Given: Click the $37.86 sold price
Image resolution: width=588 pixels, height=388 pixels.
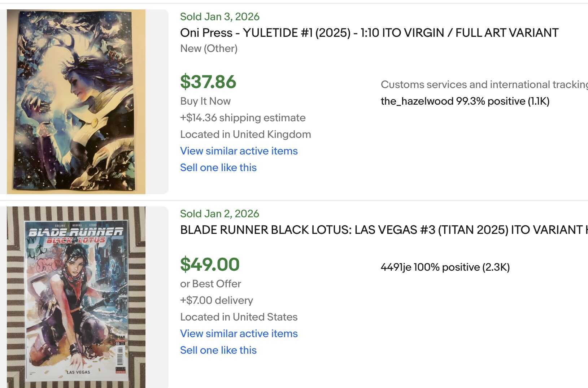Looking at the screenshot, I should tap(208, 82).
